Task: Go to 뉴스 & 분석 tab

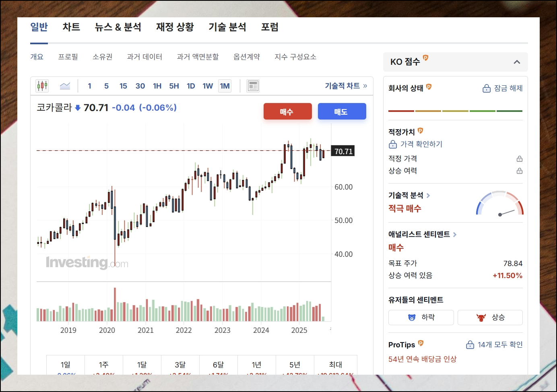Action: (118, 27)
